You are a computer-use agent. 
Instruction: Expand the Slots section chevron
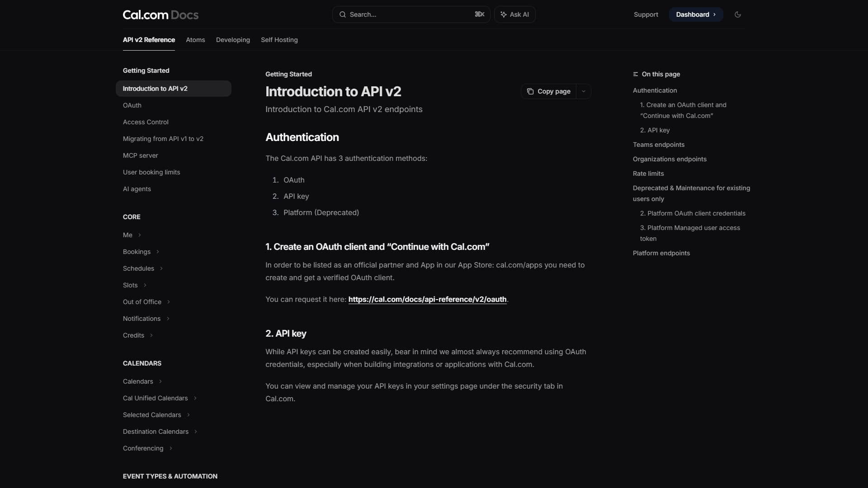[x=145, y=285]
